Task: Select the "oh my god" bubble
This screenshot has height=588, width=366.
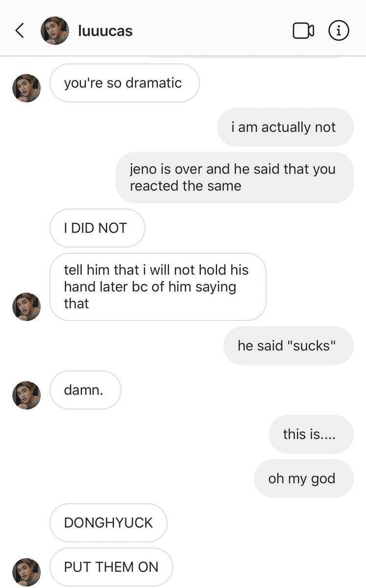Action: pyautogui.click(x=303, y=478)
